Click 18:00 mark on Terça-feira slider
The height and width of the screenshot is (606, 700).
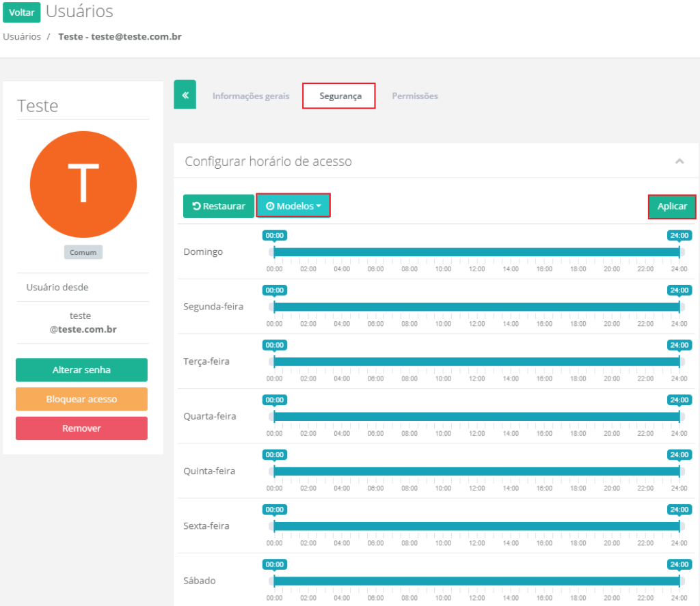(578, 379)
